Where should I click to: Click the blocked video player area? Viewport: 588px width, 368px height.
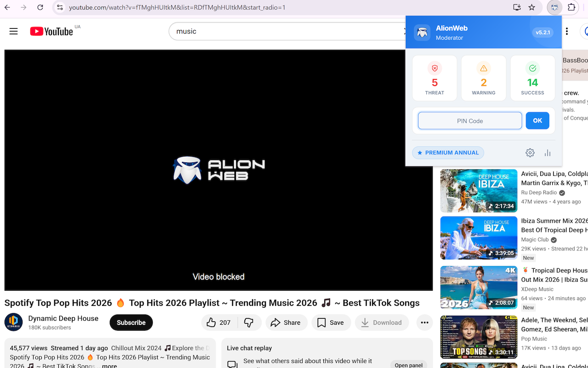pyautogui.click(x=219, y=170)
